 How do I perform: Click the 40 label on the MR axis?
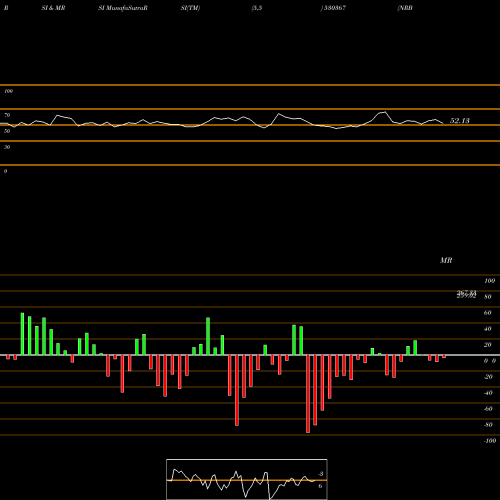point(487,329)
